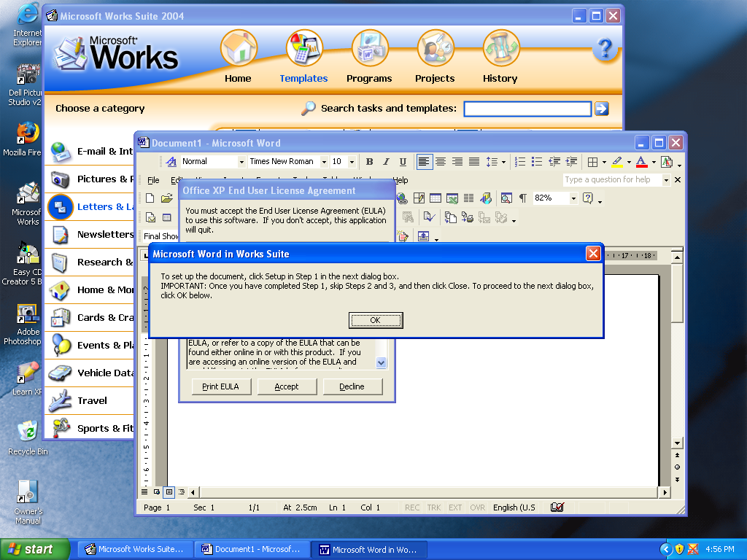The image size is (747, 560).
Task: Click the Word horizontal scrollbar track
Action: pyautogui.click(x=429, y=492)
